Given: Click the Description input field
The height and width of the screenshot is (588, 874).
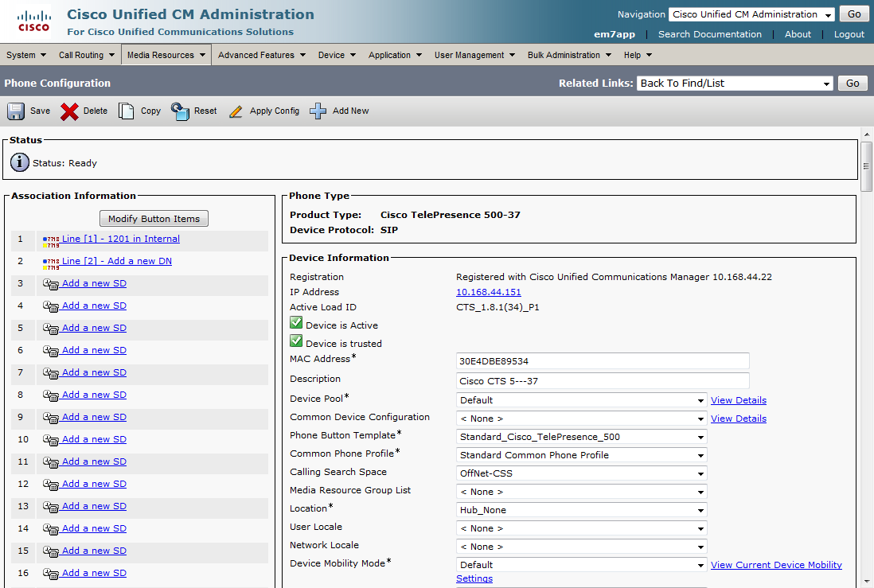Looking at the screenshot, I should [603, 381].
